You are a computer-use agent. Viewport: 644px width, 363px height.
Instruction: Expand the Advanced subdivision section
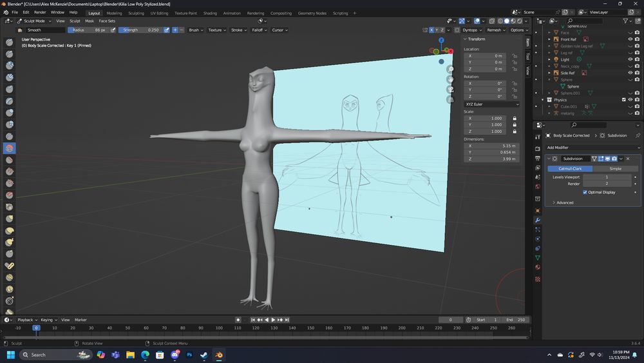point(564,202)
